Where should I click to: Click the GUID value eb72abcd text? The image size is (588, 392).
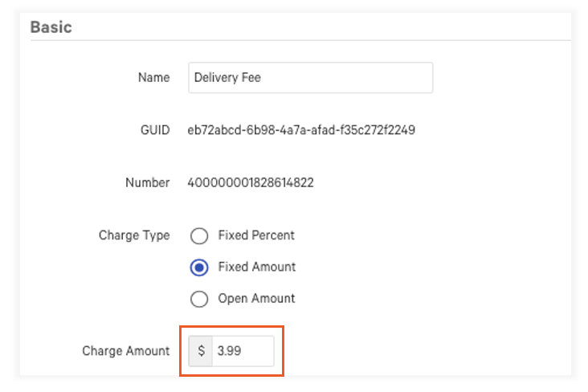pyautogui.click(x=300, y=129)
